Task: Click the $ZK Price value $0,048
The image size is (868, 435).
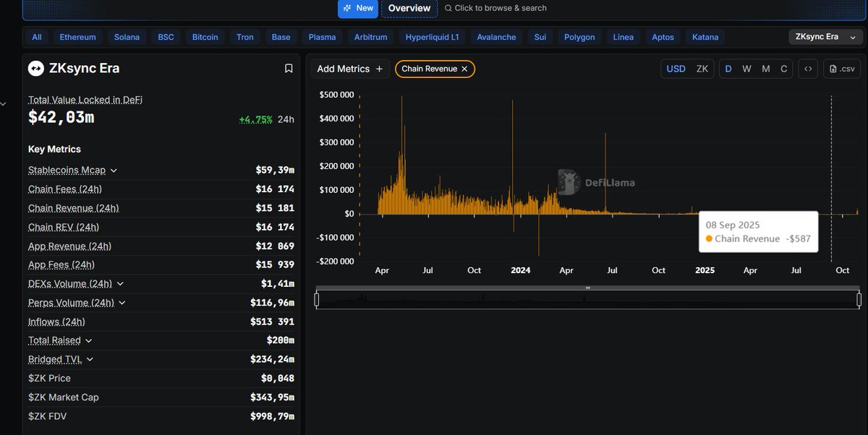Action: (278, 378)
